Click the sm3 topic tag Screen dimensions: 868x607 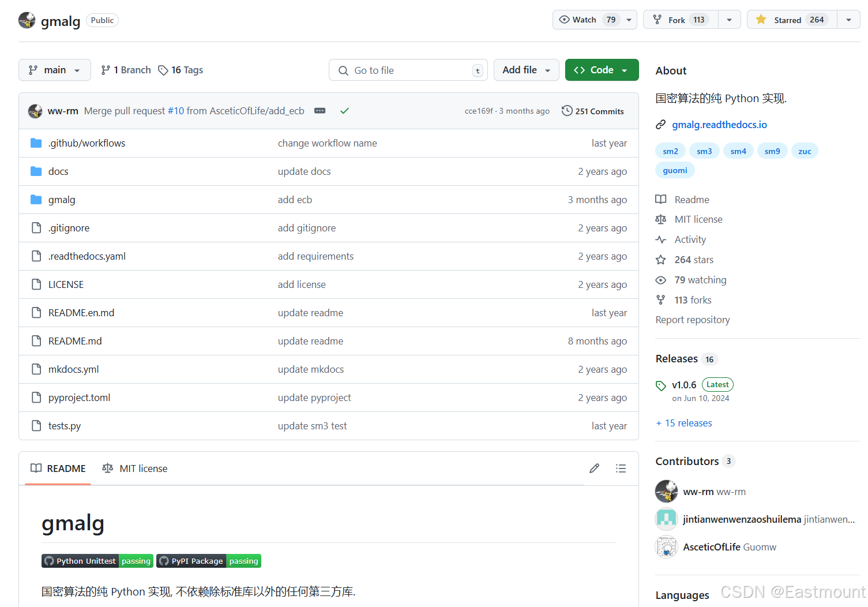pos(704,151)
